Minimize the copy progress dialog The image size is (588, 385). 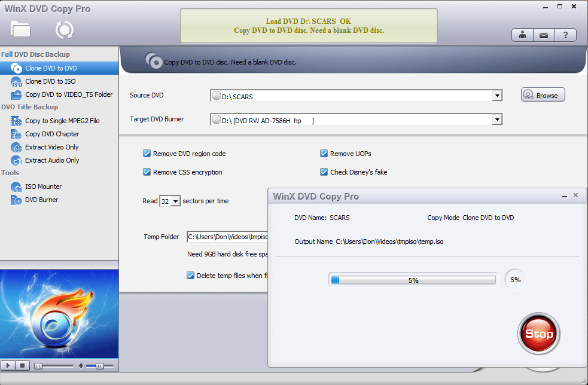[x=565, y=195]
